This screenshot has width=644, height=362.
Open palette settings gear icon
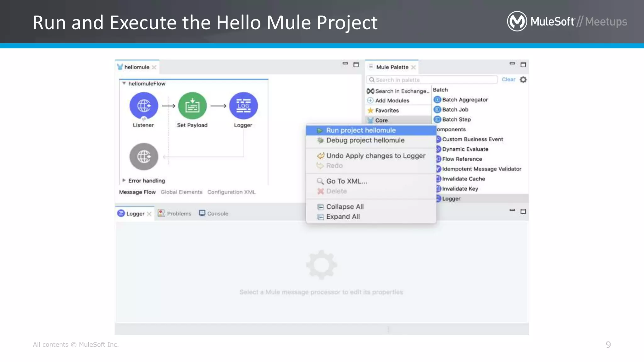[523, 80]
